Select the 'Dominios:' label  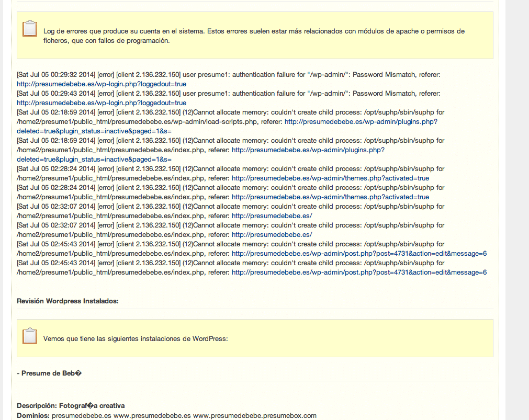tap(33, 416)
